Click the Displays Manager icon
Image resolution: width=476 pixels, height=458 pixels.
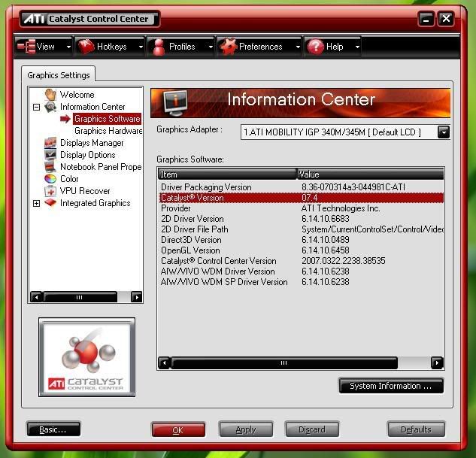pos(50,143)
